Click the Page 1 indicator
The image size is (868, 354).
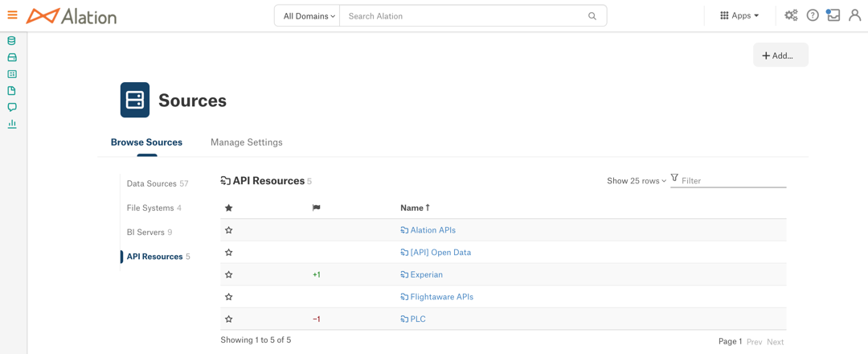pos(730,342)
